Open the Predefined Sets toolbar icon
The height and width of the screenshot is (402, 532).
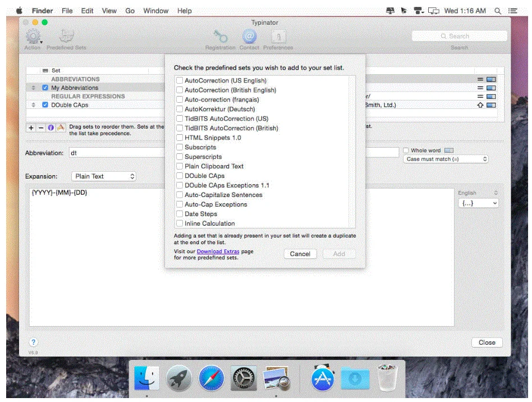tap(66, 36)
